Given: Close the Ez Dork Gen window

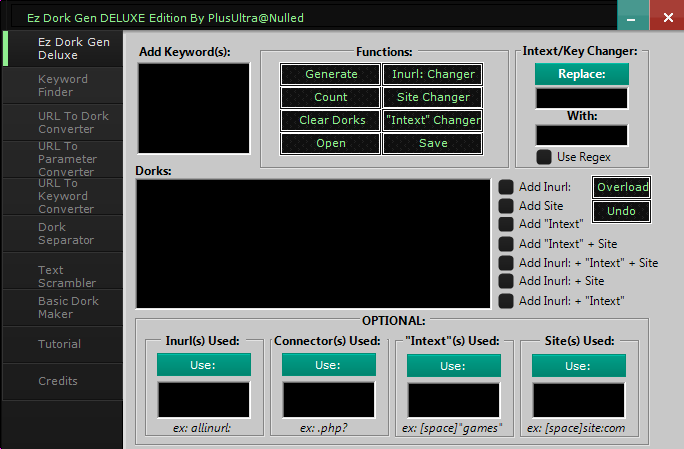Looking at the screenshot, I should (666, 18).
